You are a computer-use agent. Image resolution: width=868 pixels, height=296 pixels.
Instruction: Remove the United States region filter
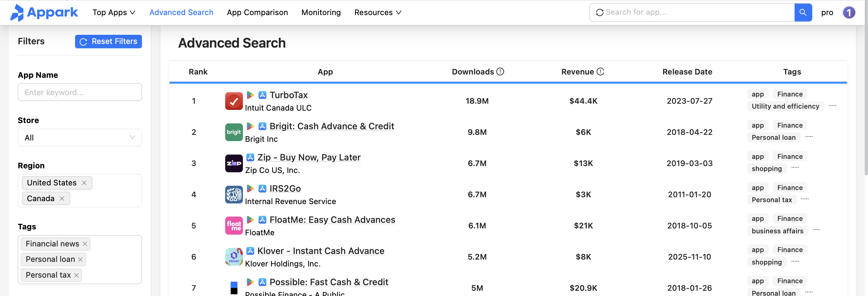click(84, 182)
